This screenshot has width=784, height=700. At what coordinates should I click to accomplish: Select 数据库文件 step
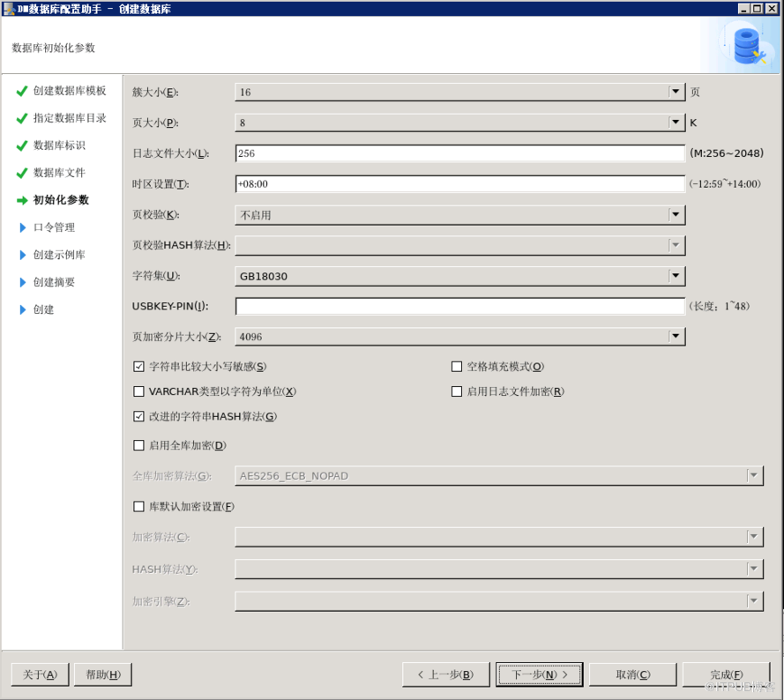(x=59, y=173)
